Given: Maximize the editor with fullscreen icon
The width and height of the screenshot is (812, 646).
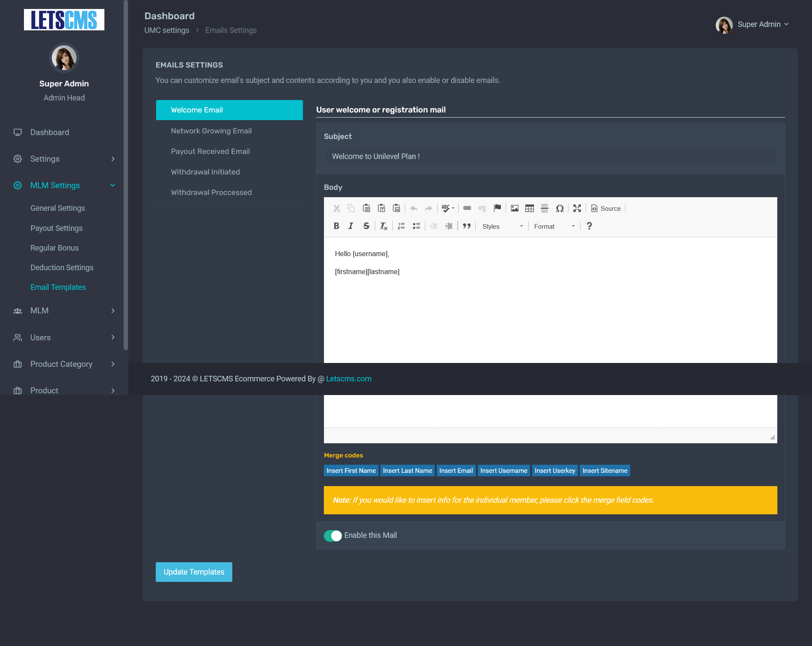Looking at the screenshot, I should coord(577,208).
